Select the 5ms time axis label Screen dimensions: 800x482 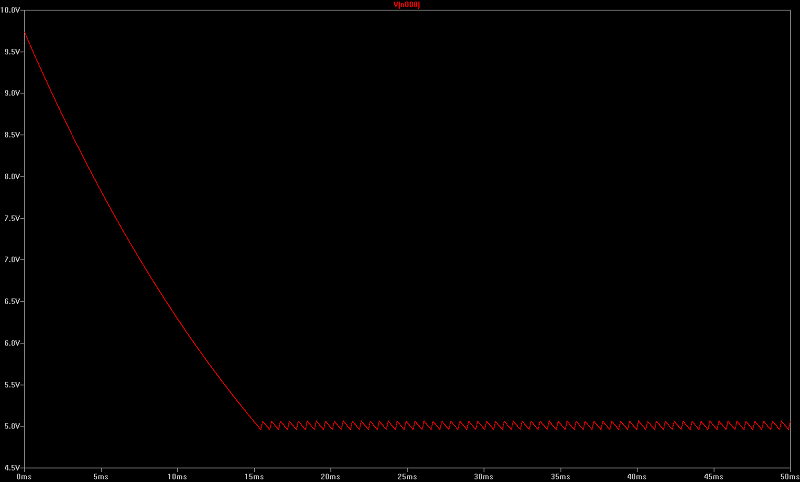point(100,476)
